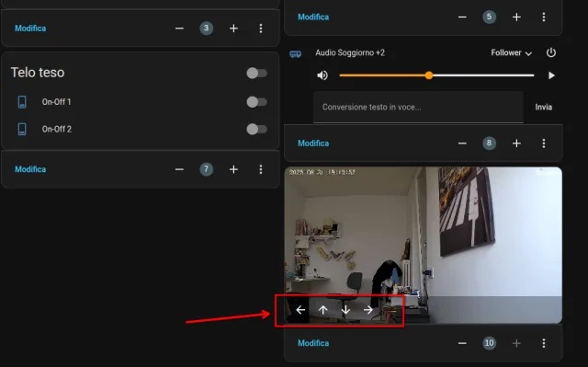Open three-dot menu on card 3
This screenshot has height=367, width=588.
click(261, 29)
